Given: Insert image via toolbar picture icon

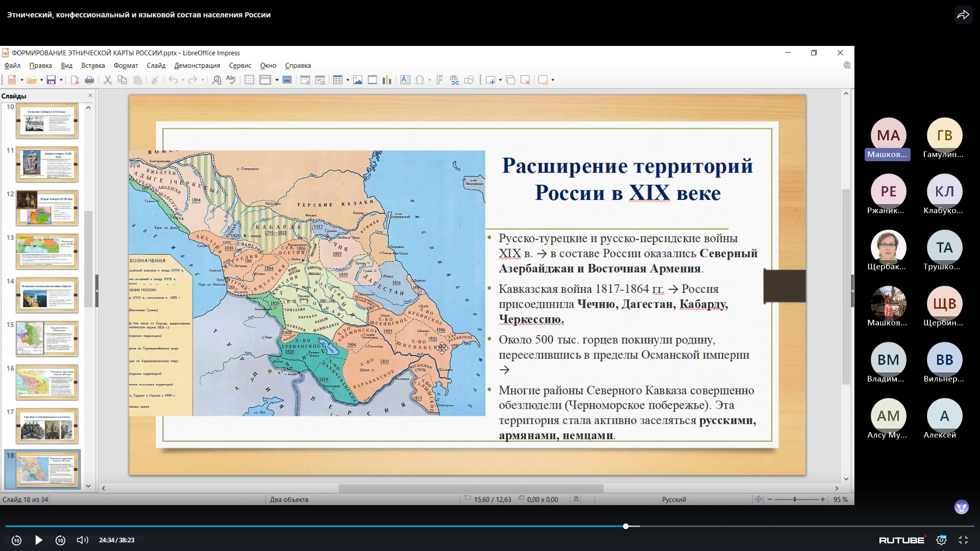Looking at the screenshot, I should 358,80.
